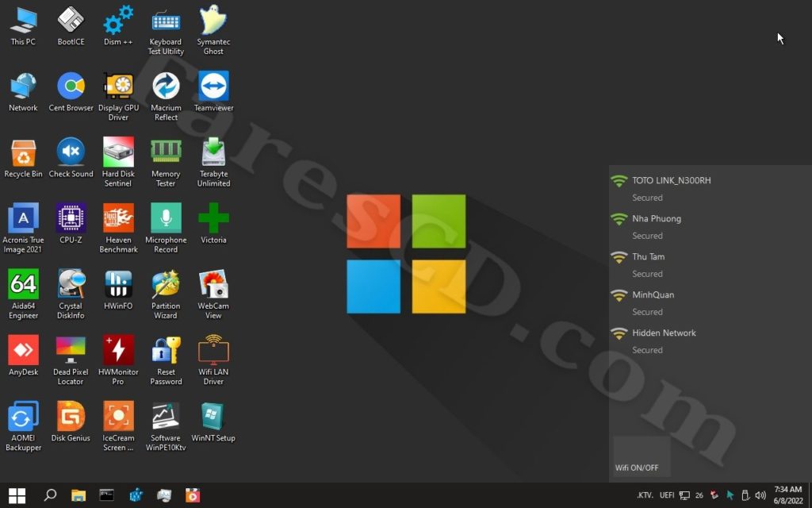This screenshot has height=508, width=812.
Task: Open Macrium Reflect
Action: pos(166,97)
